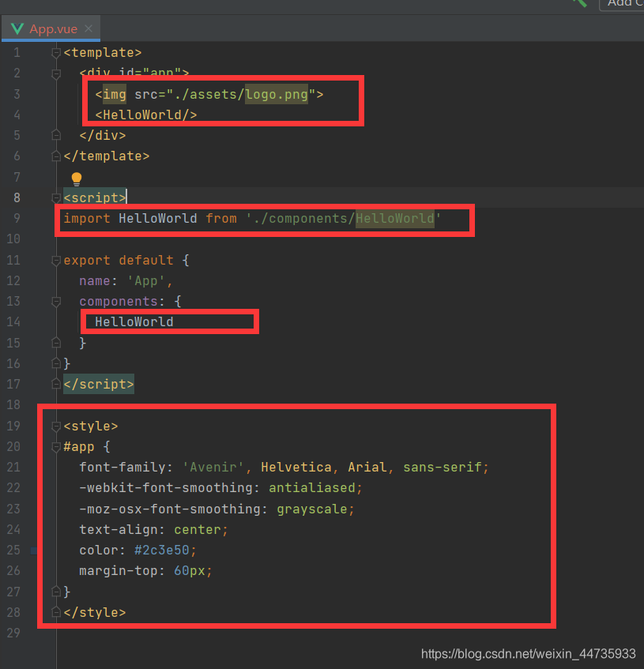Click the #2c3e50 color value
The height and width of the screenshot is (669, 644).
coord(162,551)
